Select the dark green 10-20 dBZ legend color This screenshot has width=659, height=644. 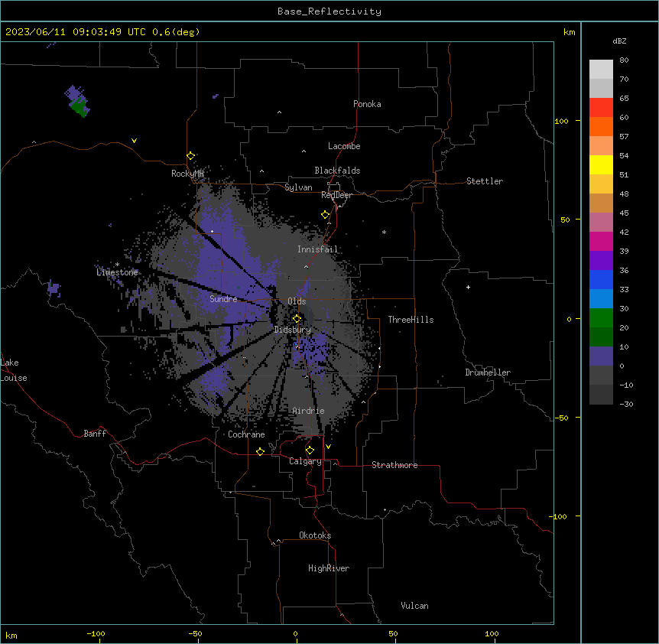tap(601, 337)
